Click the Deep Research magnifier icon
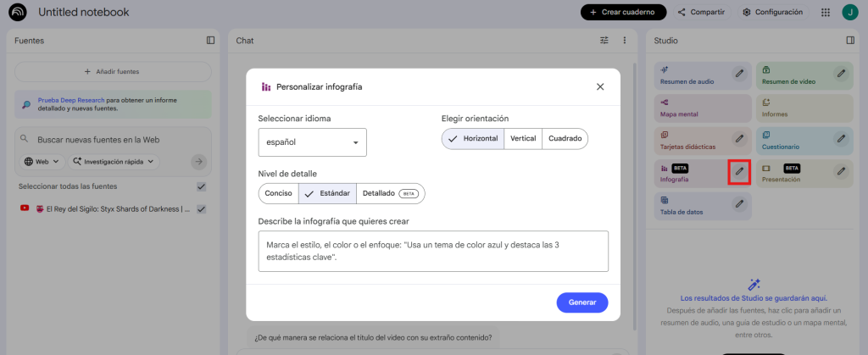868x355 pixels. (26, 104)
